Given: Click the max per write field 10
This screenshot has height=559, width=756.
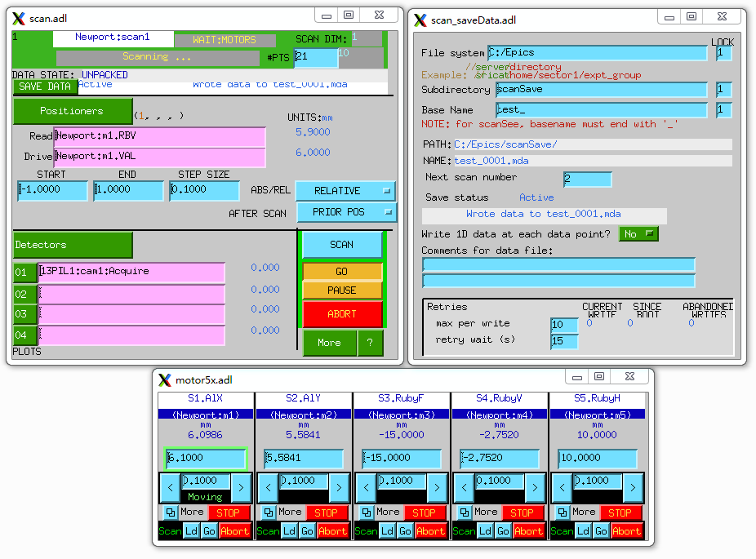Looking at the screenshot, I should pos(564,325).
